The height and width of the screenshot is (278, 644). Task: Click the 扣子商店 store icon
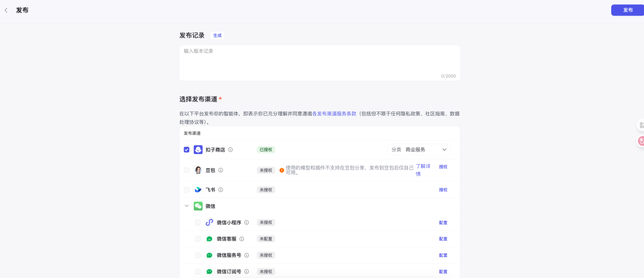coord(198,150)
